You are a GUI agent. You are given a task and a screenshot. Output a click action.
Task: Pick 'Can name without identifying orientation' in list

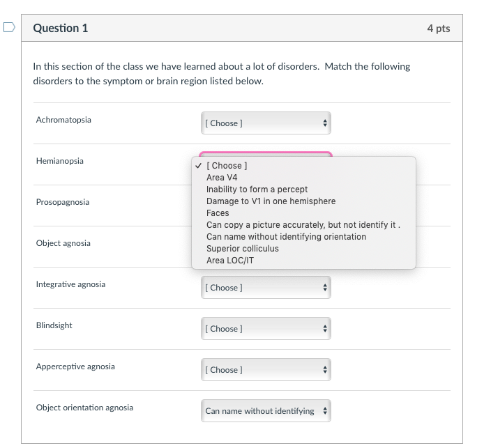click(286, 237)
